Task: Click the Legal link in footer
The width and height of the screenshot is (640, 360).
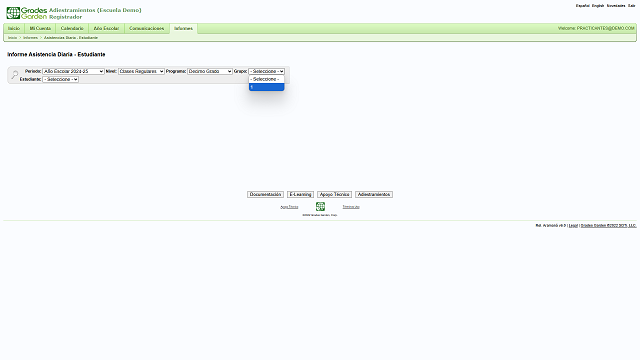Action: (573, 225)
